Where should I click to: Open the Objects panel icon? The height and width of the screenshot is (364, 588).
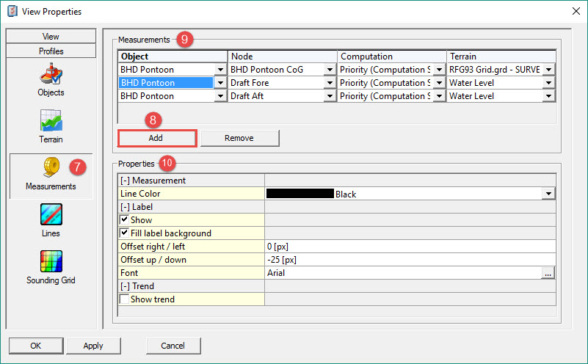pos(51,74)
